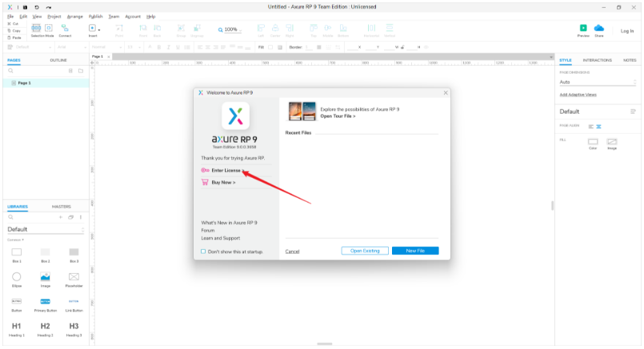
Task: Switch to the Outline tab
Action: coord(58,60)
